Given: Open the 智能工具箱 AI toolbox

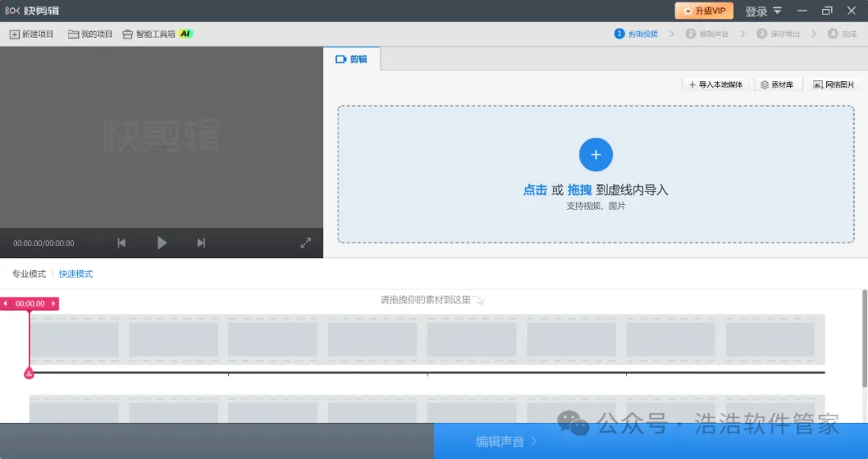Looking at the screenshot, I should 158,35.
